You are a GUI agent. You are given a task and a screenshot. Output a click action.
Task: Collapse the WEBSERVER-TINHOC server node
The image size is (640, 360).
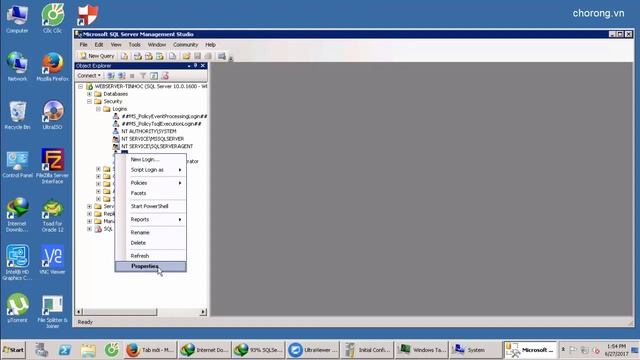coord(80,87)
